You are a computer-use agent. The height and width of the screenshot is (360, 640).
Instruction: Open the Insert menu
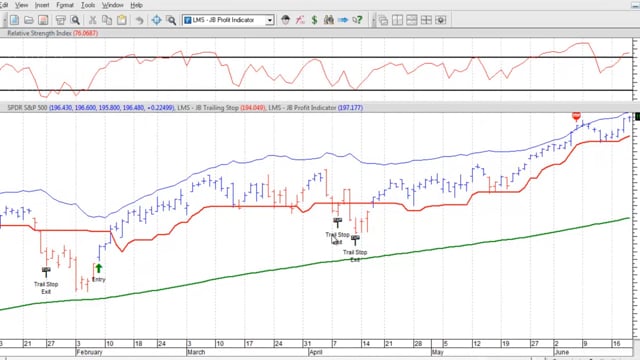tap(42, 5)
